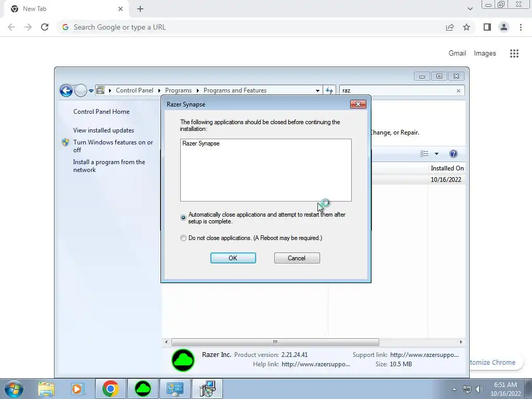Click the network tray icon
This screenshot has height=399, width=532.
(x=467, y=389)
